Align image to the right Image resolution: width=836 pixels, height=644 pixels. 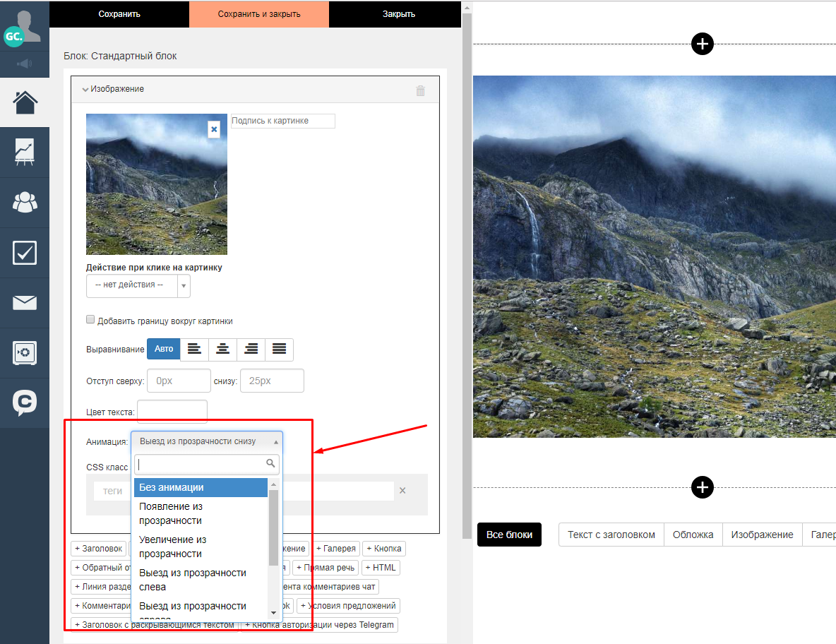(x=251, y=350)
